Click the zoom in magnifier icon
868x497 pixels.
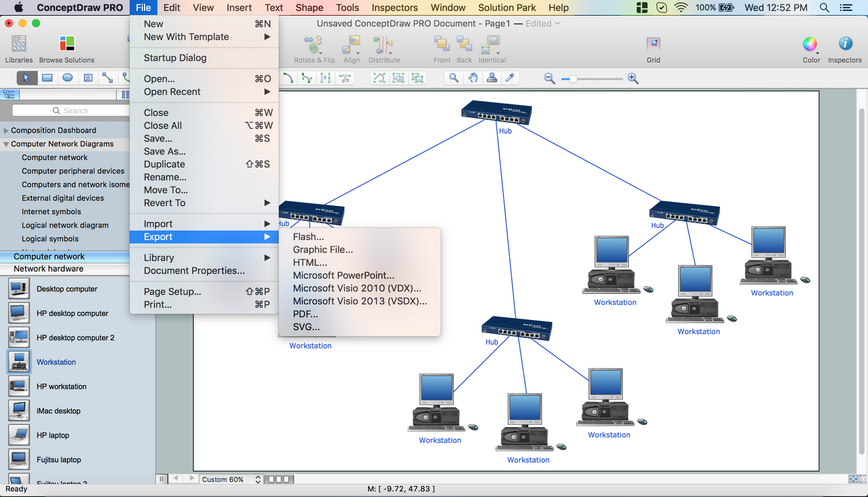[x=633, y=79]
